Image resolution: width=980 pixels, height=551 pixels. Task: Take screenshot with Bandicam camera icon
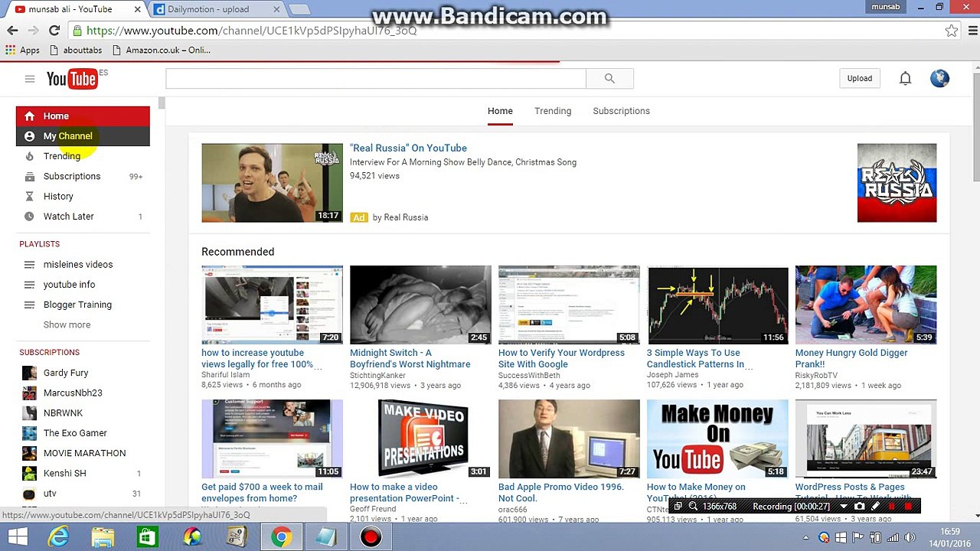(860, 507)
